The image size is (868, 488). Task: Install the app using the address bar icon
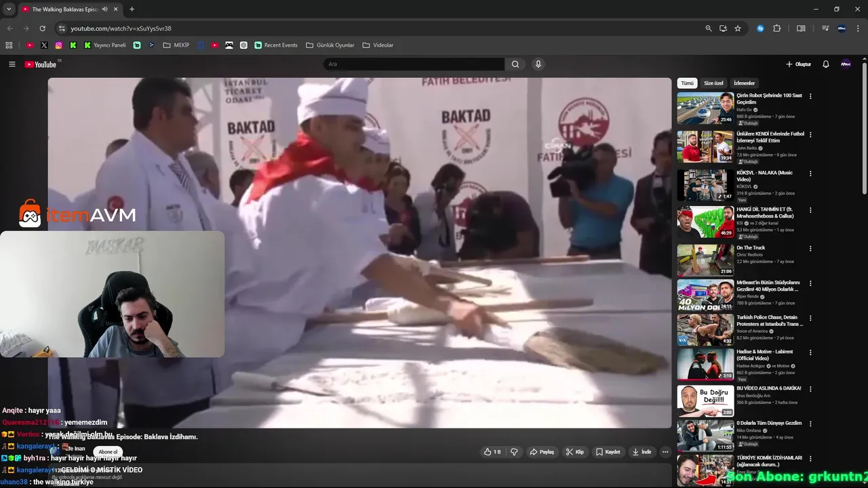[x=723, y=28]
